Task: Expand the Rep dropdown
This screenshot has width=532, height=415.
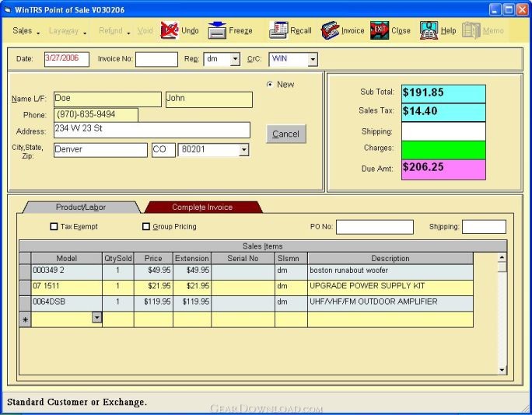Action: pyautogui.click(x=235, y=59)
